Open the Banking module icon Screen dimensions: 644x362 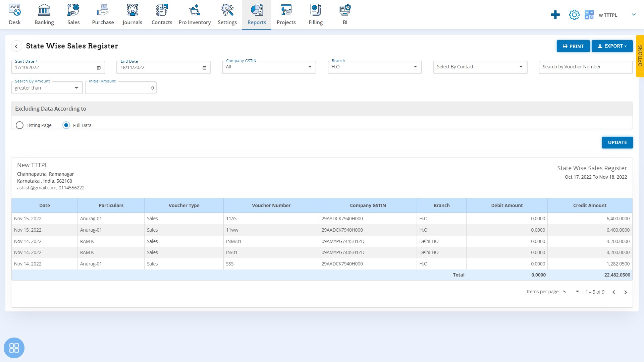point(44,14)
